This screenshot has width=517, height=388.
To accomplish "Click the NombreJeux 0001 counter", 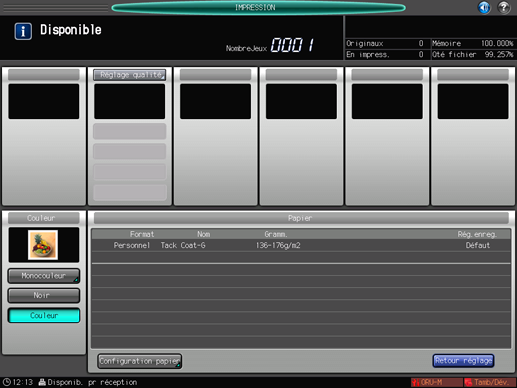I will 270,45.
